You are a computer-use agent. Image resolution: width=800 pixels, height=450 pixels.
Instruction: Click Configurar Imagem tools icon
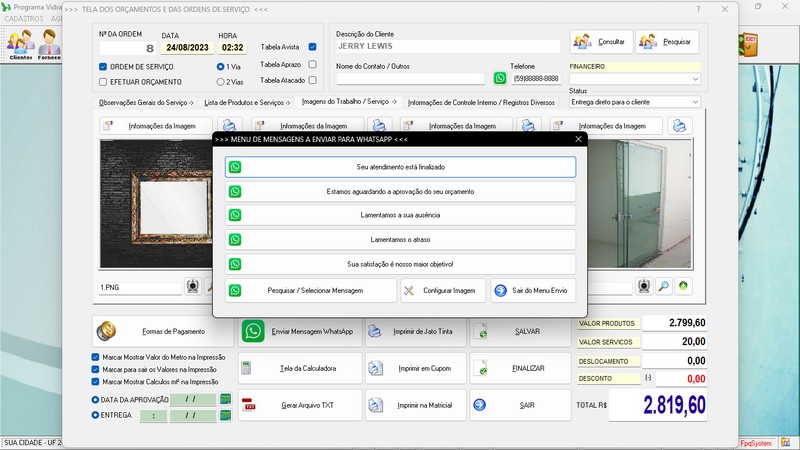tap(409, 290)
